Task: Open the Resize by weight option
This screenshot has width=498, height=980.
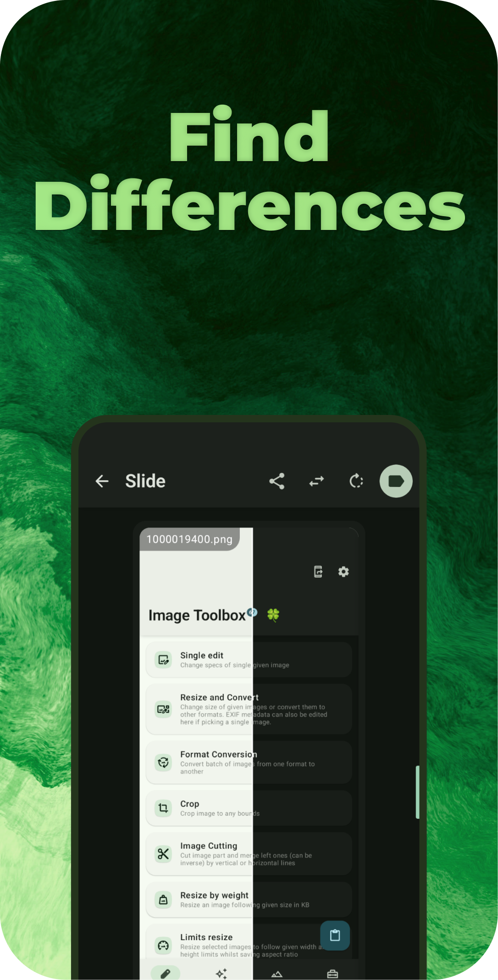Action: (249, 900)
